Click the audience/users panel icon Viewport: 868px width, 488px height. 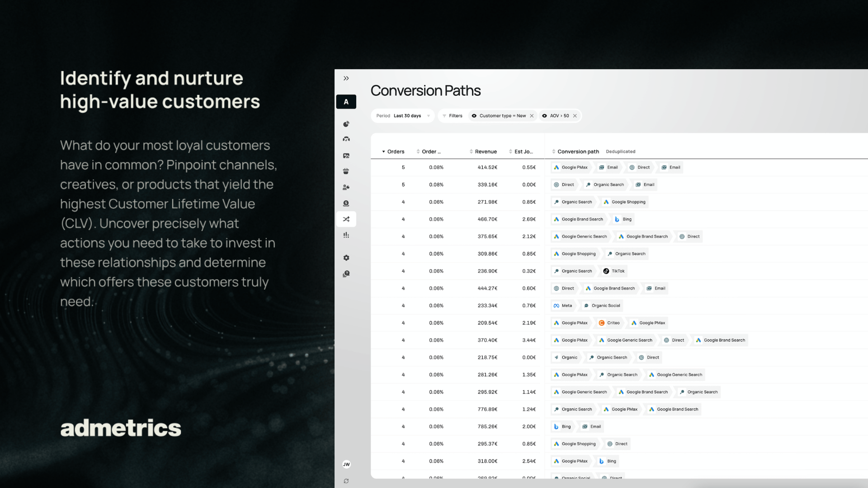point(346,187)
